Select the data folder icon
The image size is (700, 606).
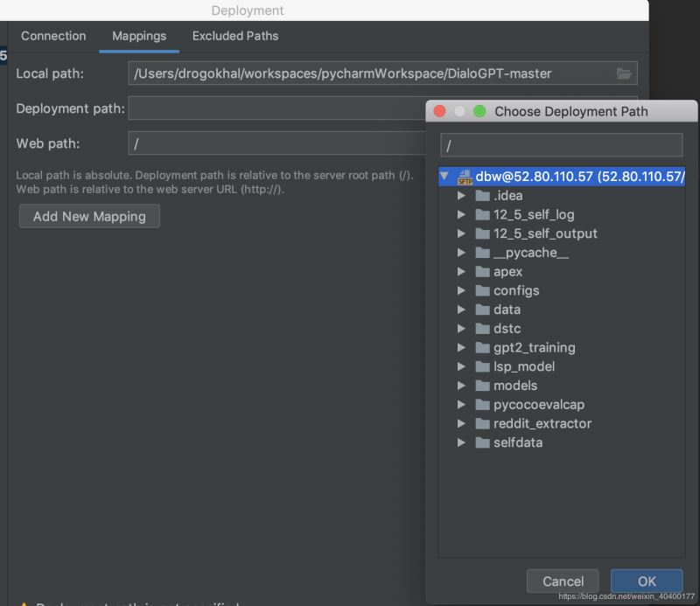[483, 310]
